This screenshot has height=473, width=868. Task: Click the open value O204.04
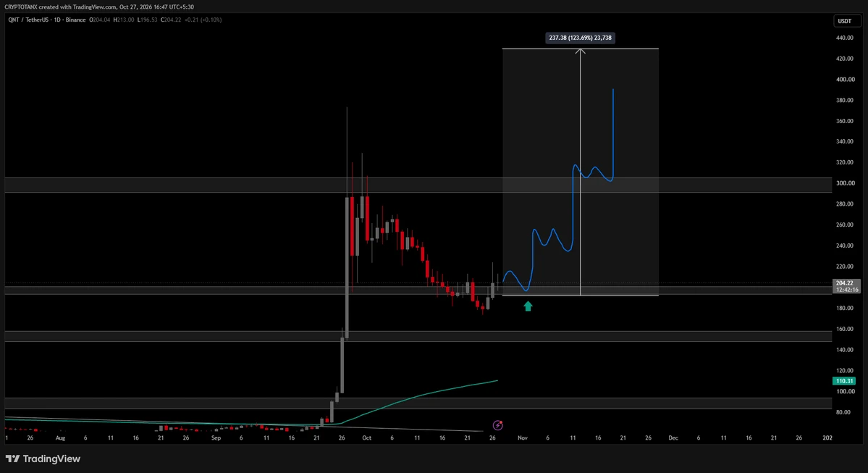[100, 20]
